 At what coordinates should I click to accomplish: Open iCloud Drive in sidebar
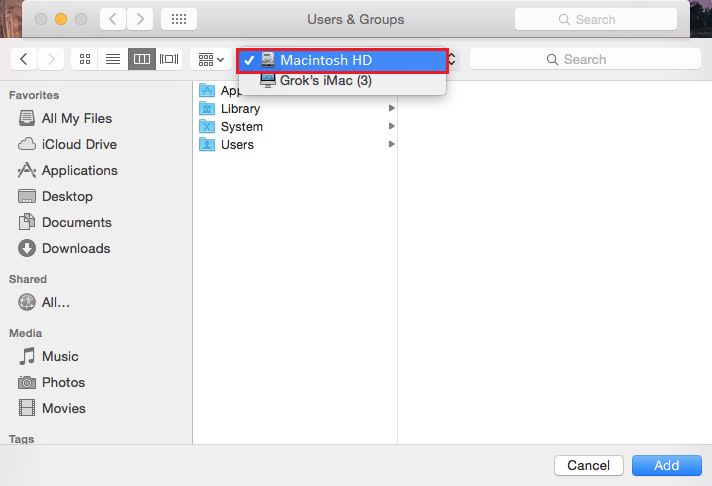pyautogui.click(x=67, y=144)
